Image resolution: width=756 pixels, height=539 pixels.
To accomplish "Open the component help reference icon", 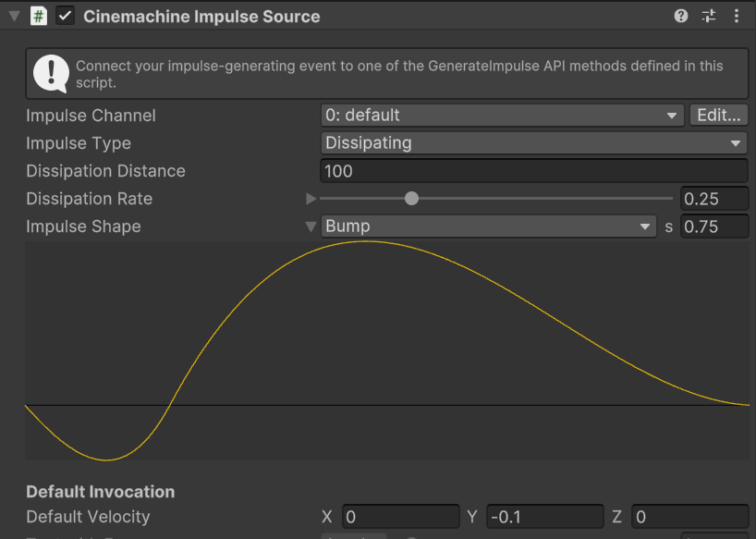I will tap(681, 16).
